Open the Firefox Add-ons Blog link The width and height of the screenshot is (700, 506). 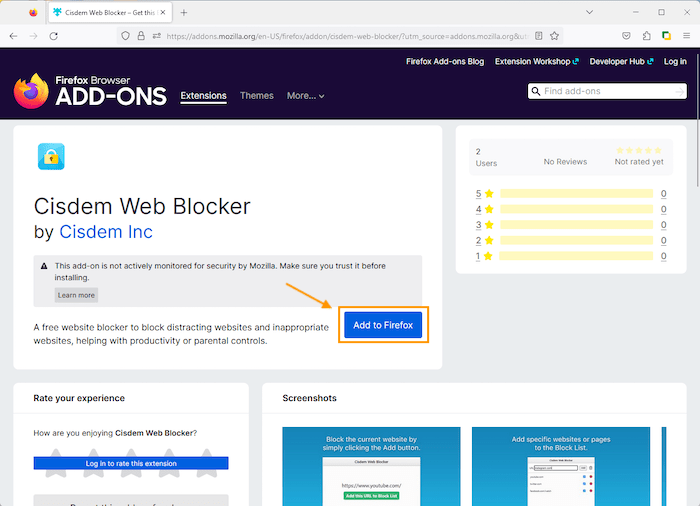444,61
